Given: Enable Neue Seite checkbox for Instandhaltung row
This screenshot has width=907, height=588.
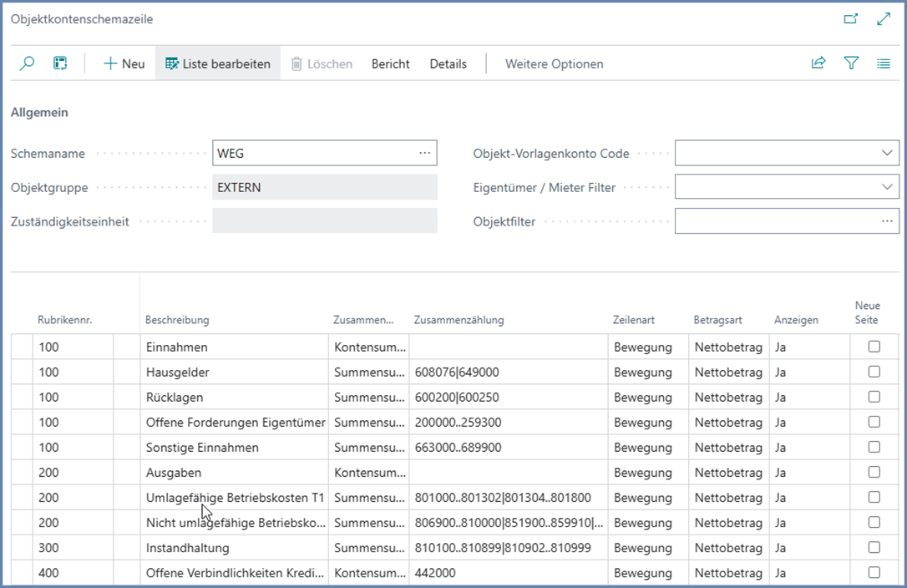Looking at the screenshot, I should 874,547.
